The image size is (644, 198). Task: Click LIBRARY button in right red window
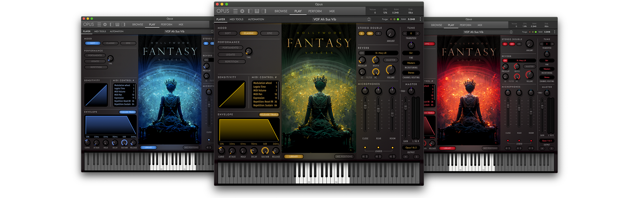pos(447,148)
